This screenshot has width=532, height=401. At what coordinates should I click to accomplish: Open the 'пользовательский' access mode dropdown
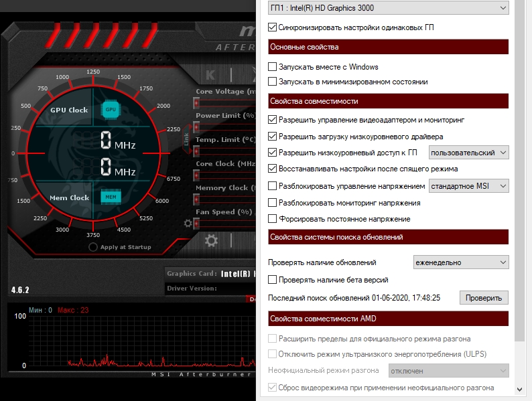(x=468, y=153)
